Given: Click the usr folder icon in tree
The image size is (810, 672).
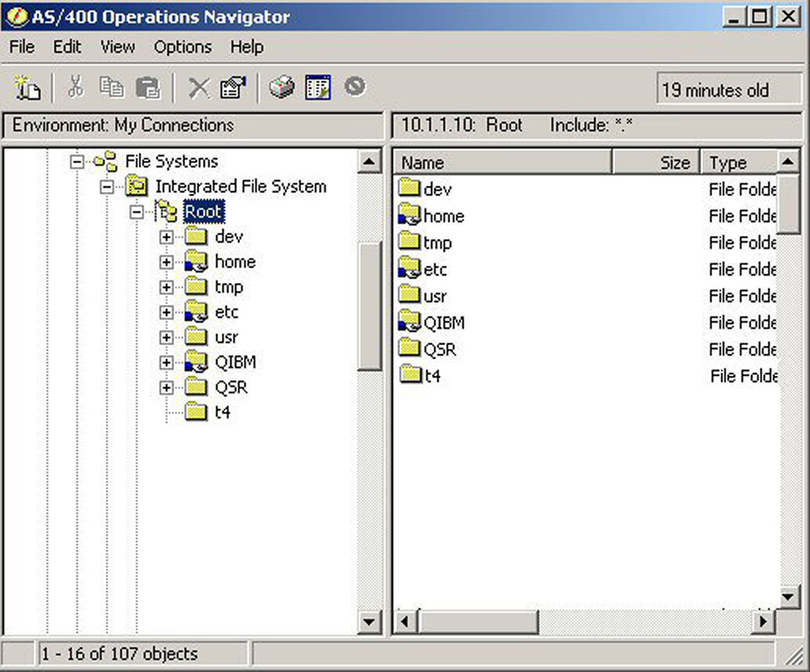Looking at the screenshot, I should [x=197, y=337].
